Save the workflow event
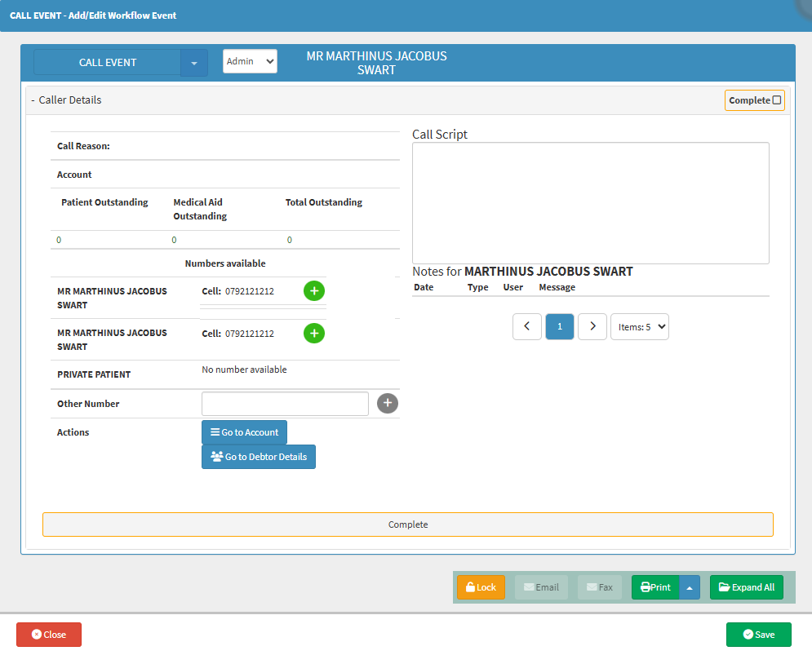The height and width of the screenshot is (655, 812). (758, 635)
